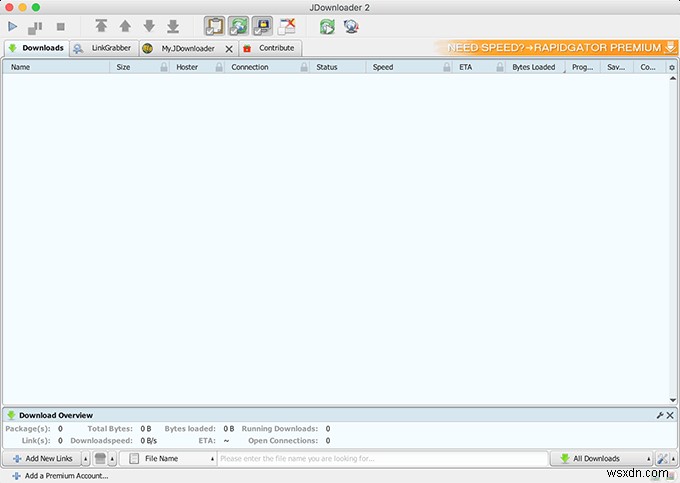Toggle lock on the ETA column

500,67
